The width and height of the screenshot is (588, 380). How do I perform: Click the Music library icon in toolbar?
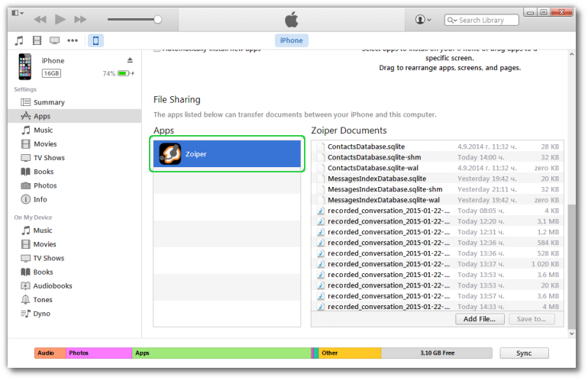point(19,40)
